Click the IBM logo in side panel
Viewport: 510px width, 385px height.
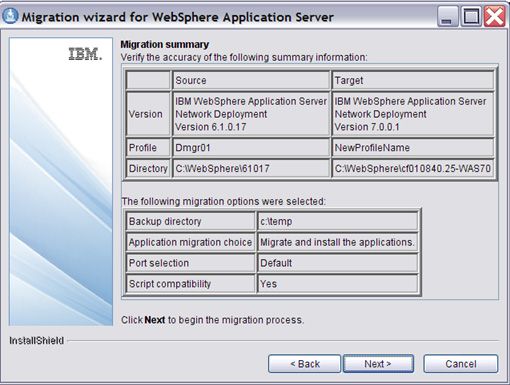click(85, 54)
